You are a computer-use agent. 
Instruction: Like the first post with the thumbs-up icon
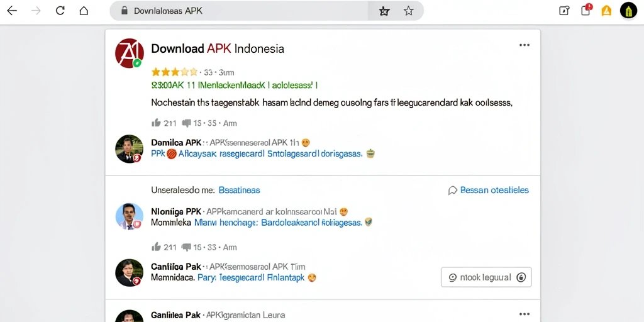point(156,123)
